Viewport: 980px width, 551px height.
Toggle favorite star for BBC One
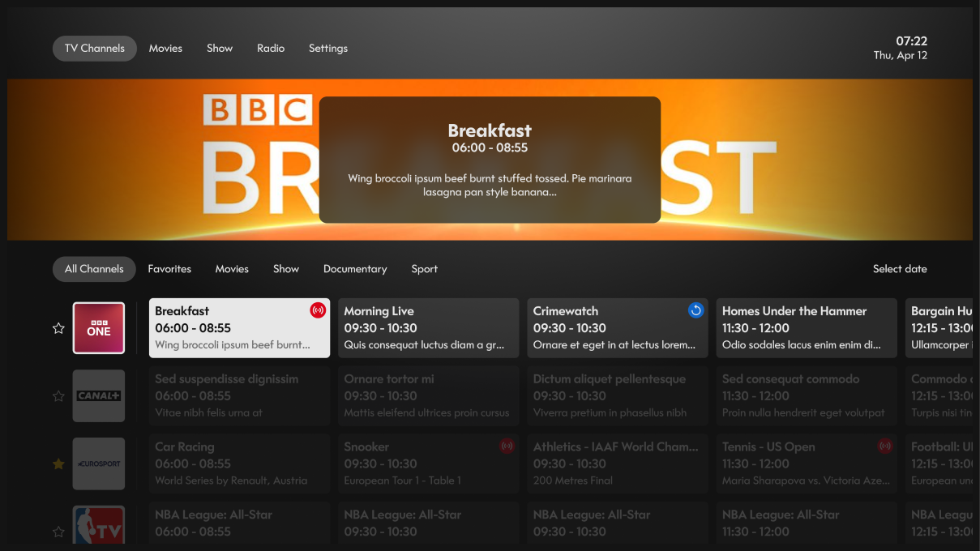(x=58, y=328)
